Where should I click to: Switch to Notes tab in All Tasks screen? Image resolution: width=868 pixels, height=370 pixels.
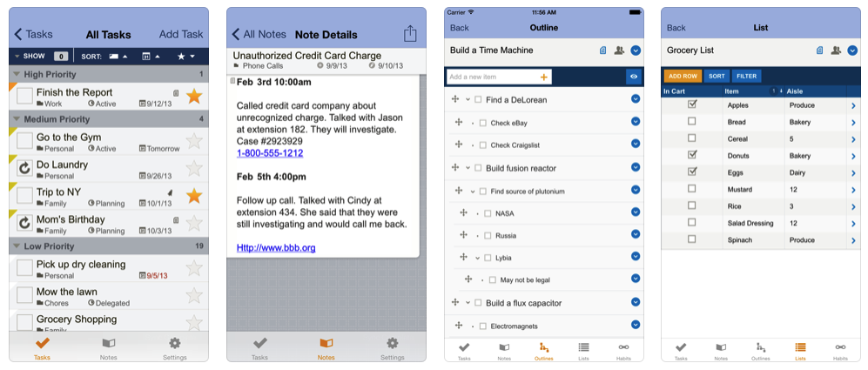point(109,347)
